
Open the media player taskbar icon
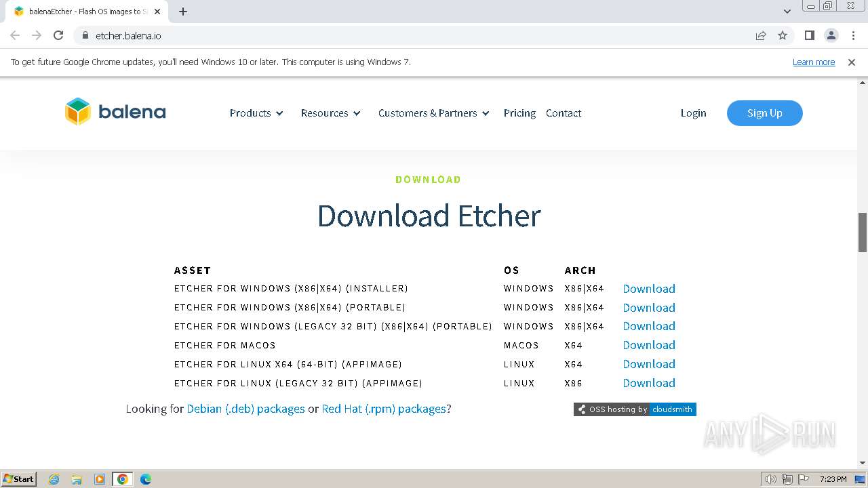coord(100,479)
